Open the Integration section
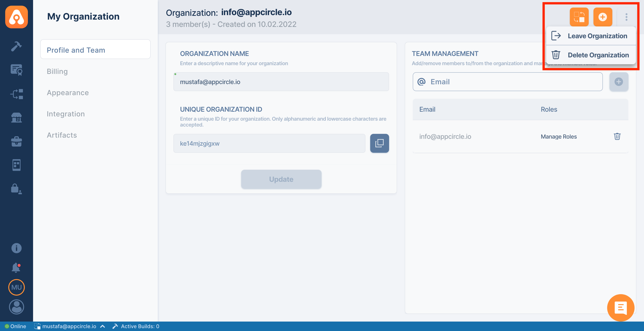Viewport: 644px width, 331px height. [x=66, y=114]
